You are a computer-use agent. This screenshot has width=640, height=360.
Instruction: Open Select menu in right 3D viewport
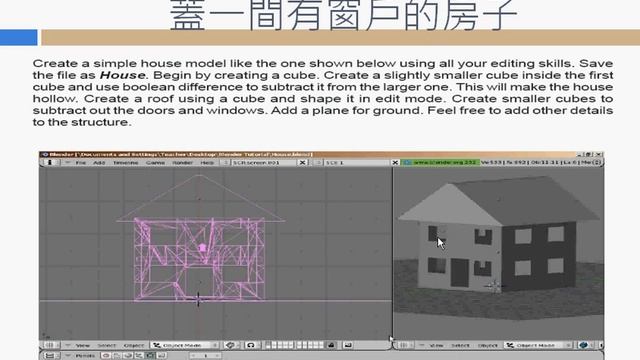[460, 345]
